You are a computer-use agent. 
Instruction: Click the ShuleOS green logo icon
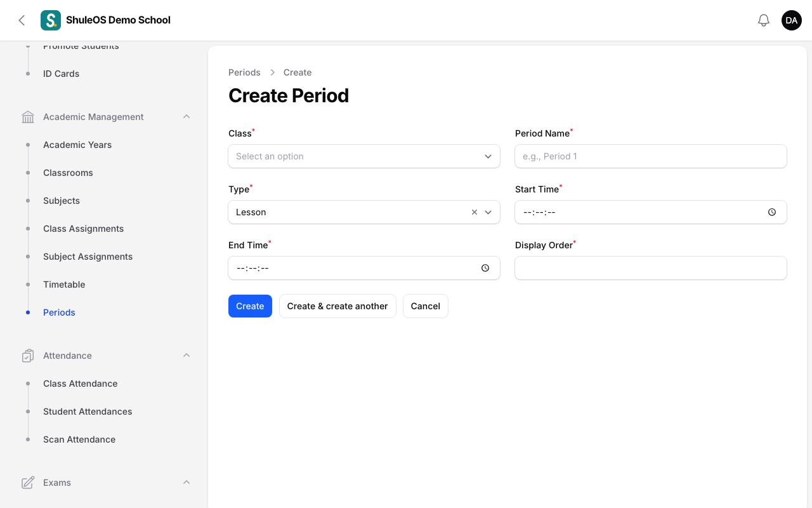[51, 20]
